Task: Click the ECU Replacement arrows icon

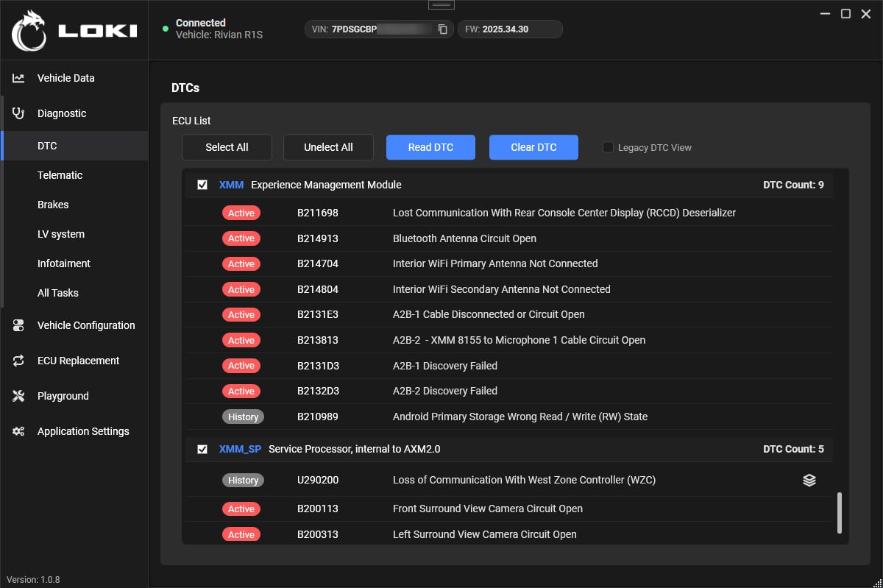Action: coord(18,361)
